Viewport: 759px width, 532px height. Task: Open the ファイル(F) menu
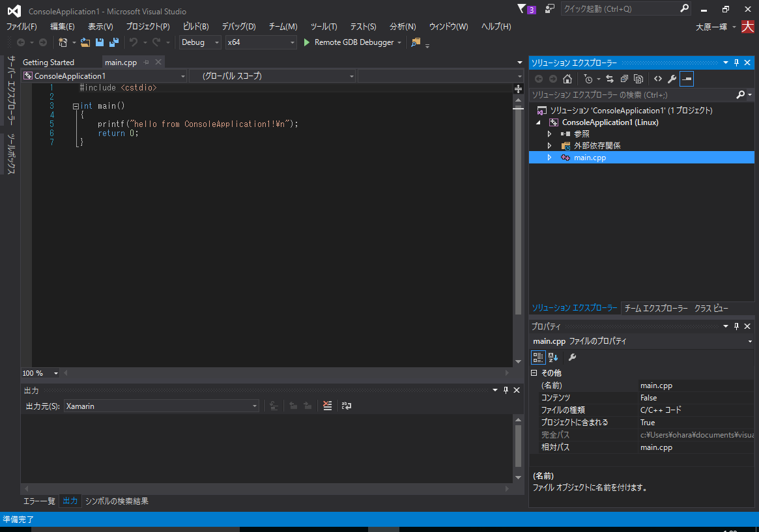click(x=21, y=27)
